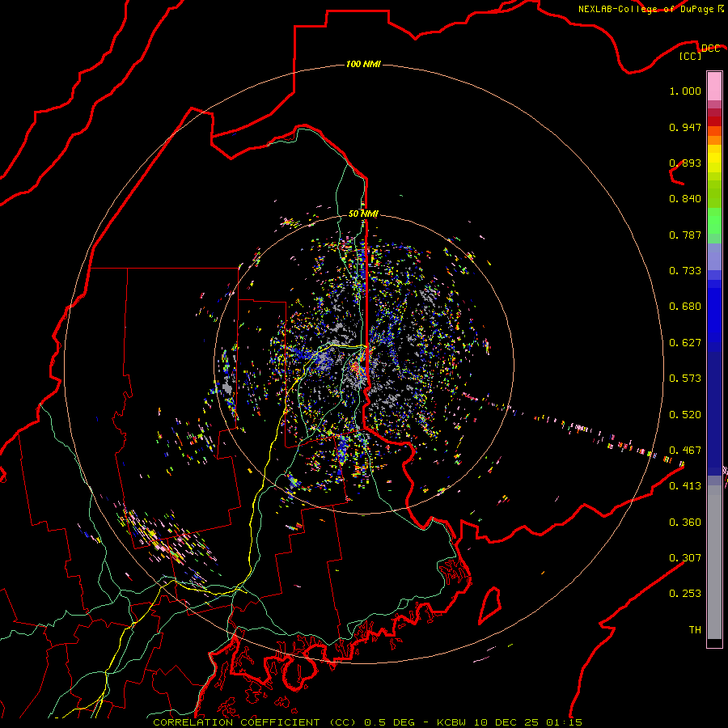Click the 0.893 color scale value

(x=685, y=163)
